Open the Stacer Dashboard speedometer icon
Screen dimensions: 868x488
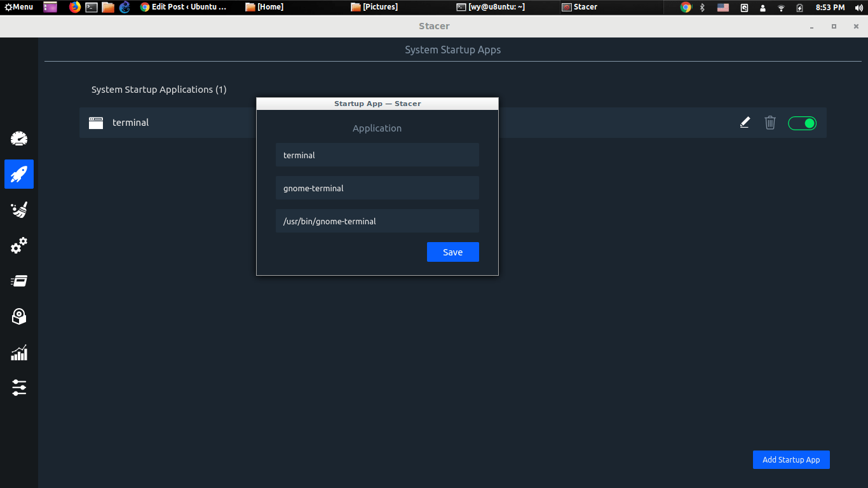point(19,139)
